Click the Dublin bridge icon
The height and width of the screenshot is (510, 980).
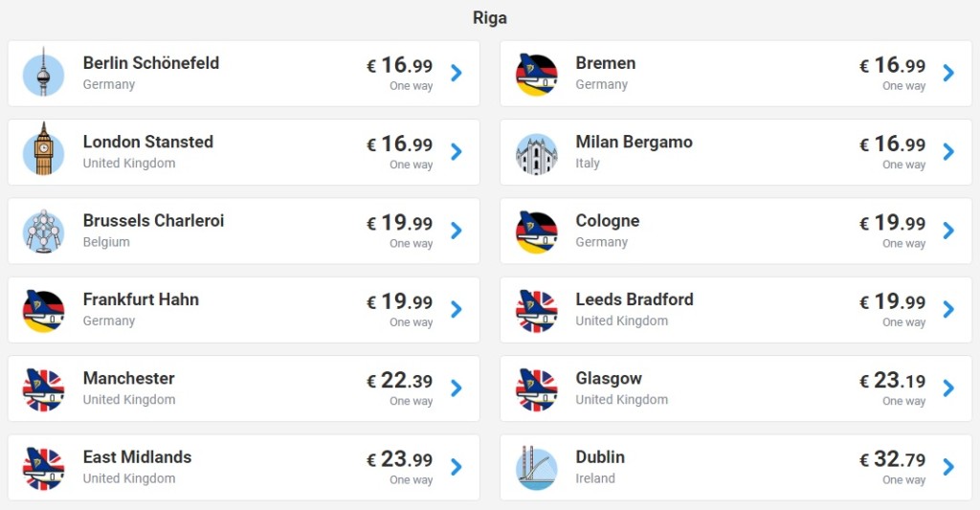click(x=536, y=467)
